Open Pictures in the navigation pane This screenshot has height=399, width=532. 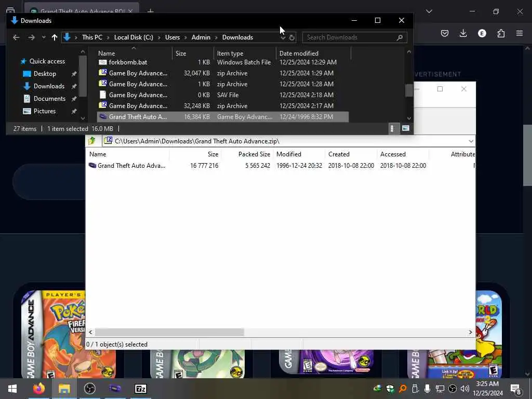pos(45,111)
